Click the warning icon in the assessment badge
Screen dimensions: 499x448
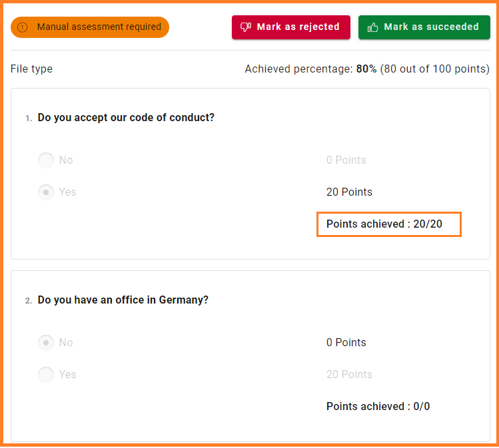23,27
